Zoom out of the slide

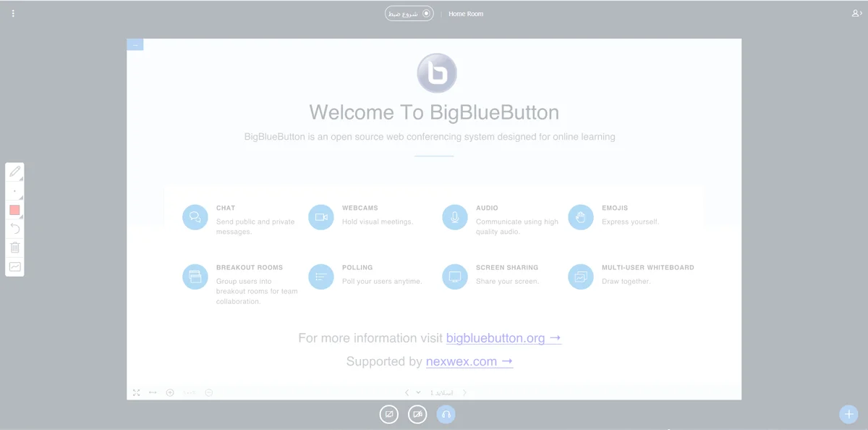pyautogui.click(x=209, y=392)
